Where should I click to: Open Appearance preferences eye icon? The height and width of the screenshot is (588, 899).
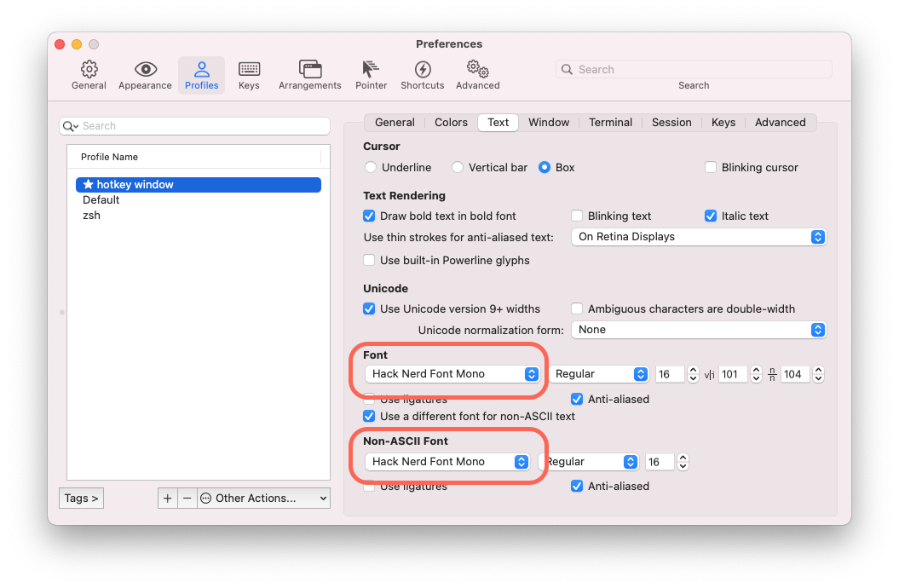pyautogui.click(x=146, y=69)
